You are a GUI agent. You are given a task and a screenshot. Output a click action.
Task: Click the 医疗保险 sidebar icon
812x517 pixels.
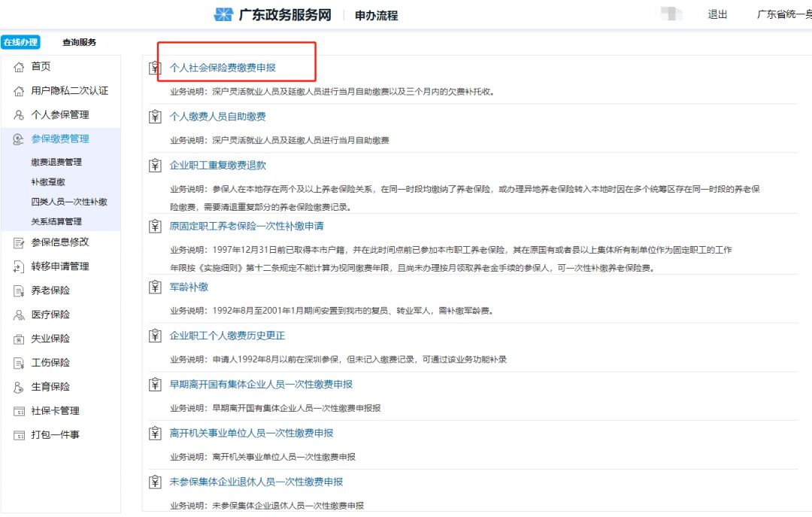[x=18, y=315]
